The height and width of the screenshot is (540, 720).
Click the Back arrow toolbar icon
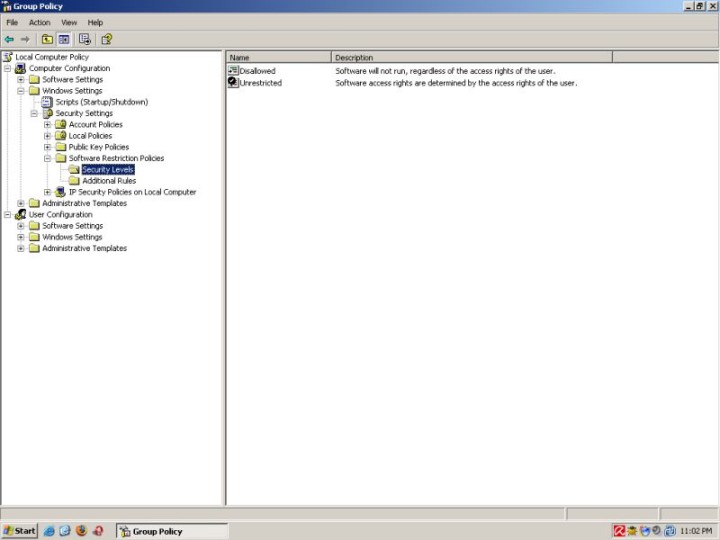coord(9,39)
